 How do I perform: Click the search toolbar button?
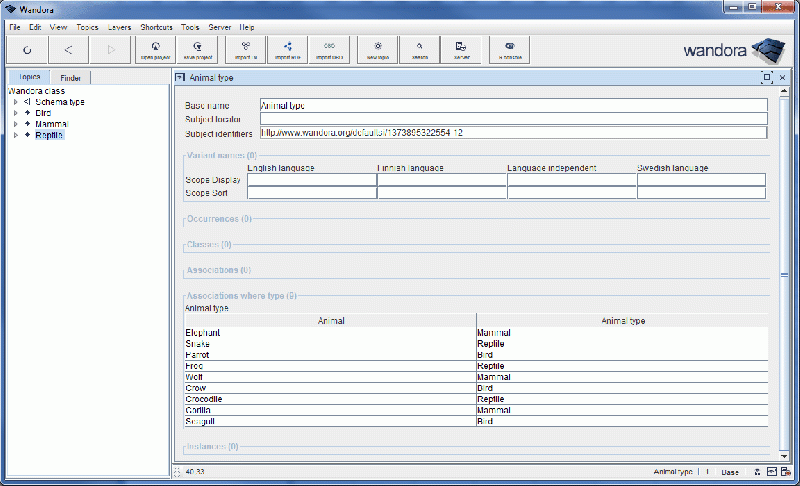(419, 49)
